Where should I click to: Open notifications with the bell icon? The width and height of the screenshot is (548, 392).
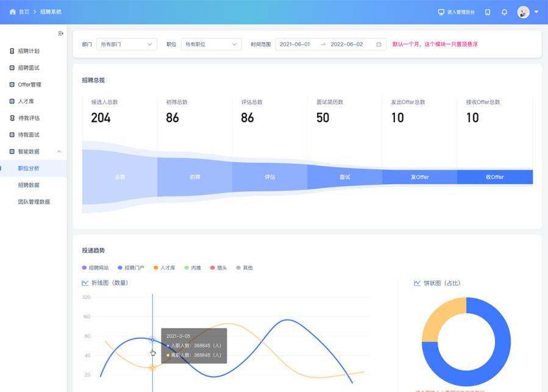[x=504, y=12]
